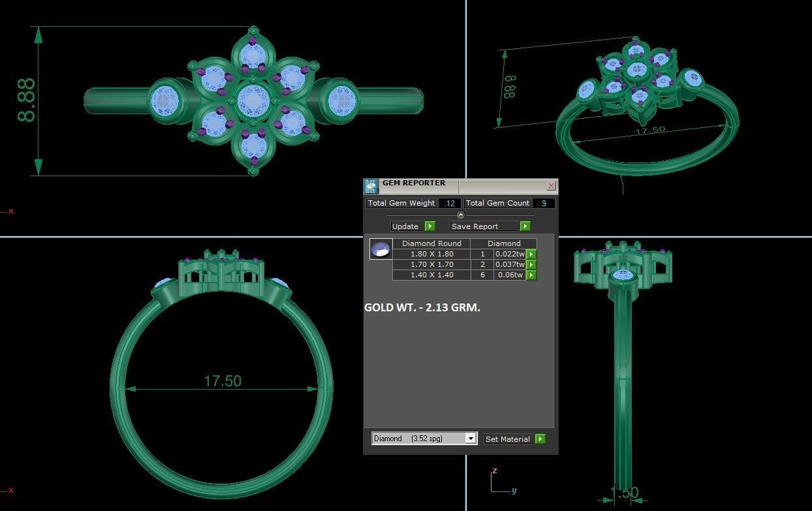The height and width of the screenshot is (511, 812).
Task: Click the z-y axis indicator icon
Action: [503, 481]
